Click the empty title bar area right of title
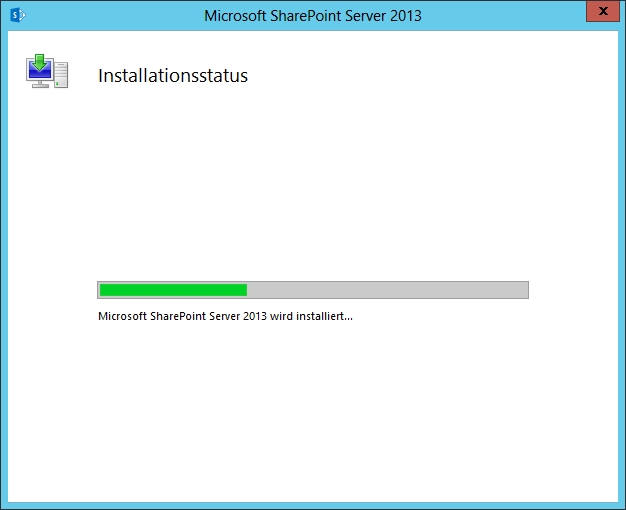Screen dimensions: 626x510 pos(500,15)
